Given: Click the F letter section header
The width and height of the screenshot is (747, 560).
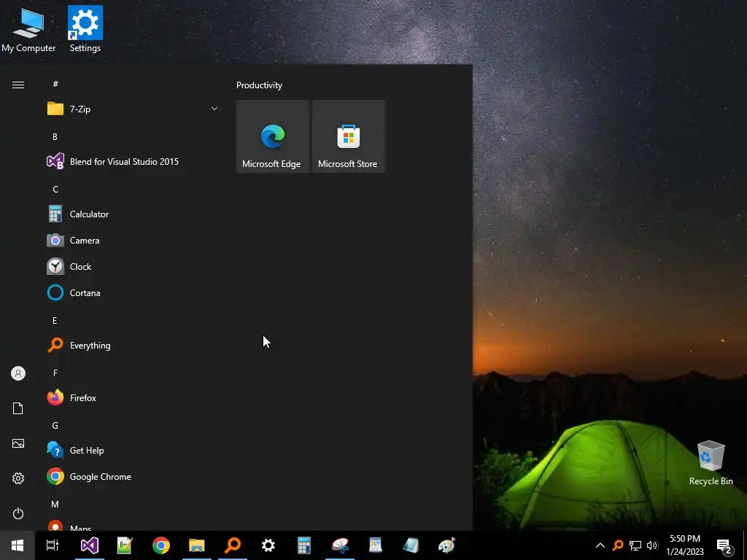Looking at the screenshot, I should 55,373.
